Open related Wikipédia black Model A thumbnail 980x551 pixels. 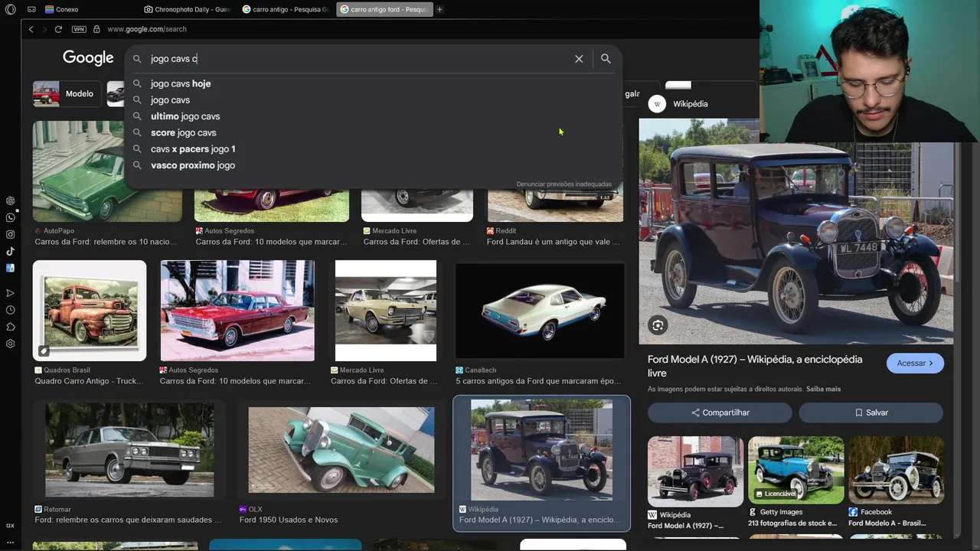[x=695, y=471]
